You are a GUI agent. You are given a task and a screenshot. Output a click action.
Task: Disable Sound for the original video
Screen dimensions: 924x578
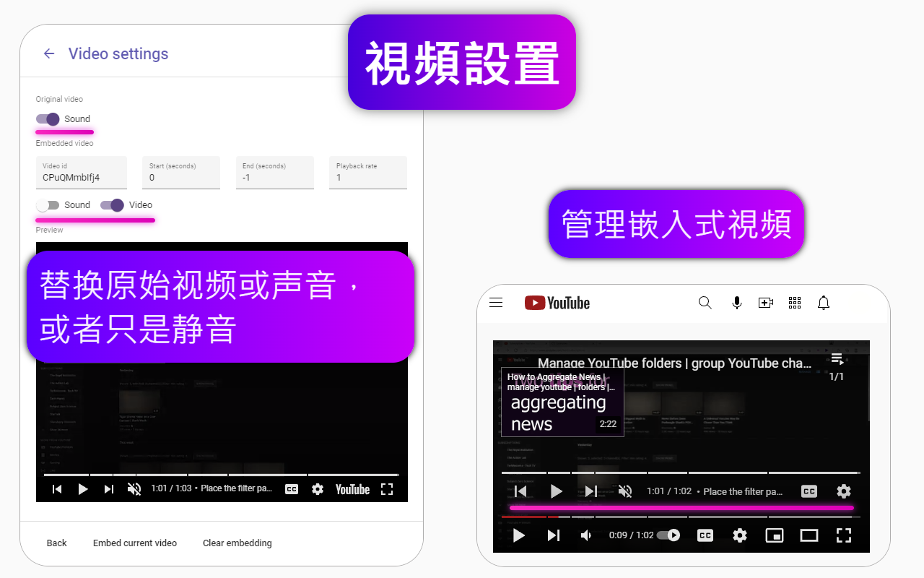pyautogui.click(x=47, y=119)
